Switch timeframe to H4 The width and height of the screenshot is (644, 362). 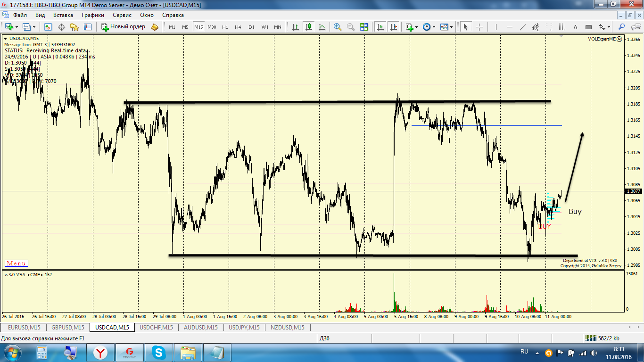[x=238, y=27]
